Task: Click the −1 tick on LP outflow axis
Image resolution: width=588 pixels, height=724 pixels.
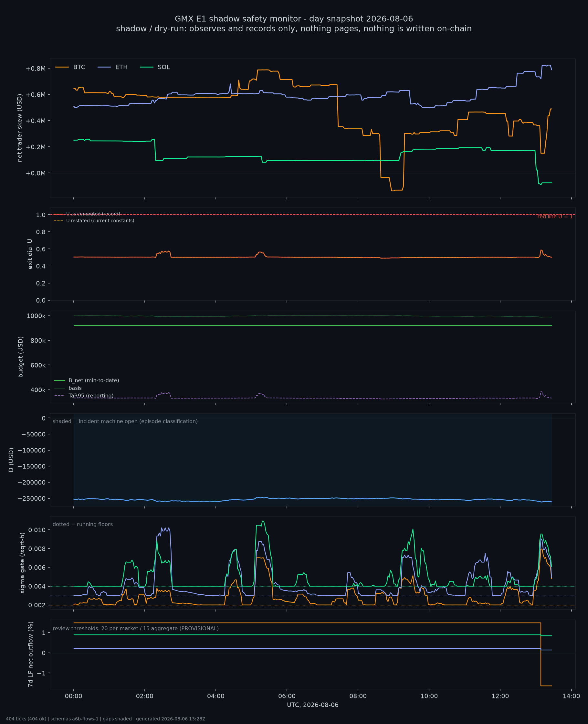Action: [41, 673]
